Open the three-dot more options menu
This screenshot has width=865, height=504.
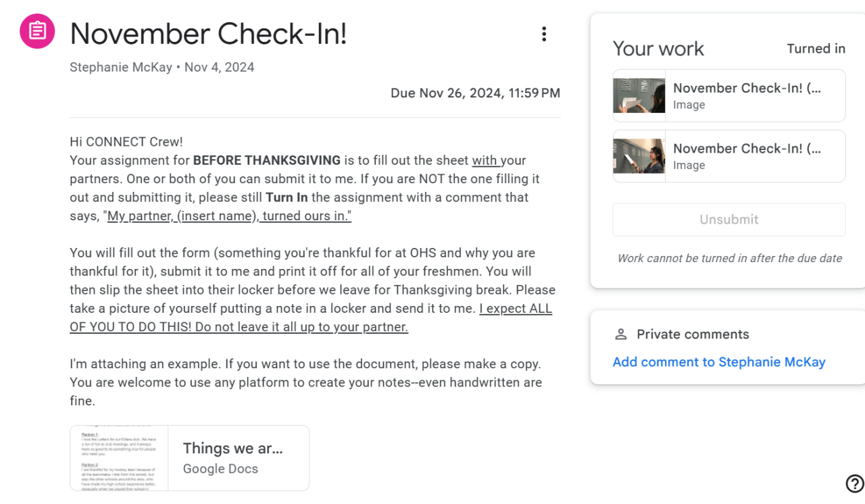[544, 34]
